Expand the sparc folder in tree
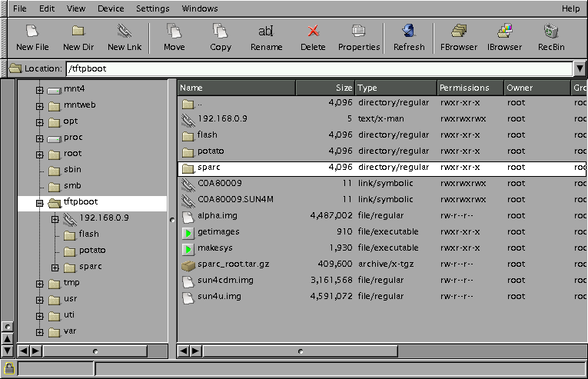Screen dimensions: 588x379 [55, 267]
